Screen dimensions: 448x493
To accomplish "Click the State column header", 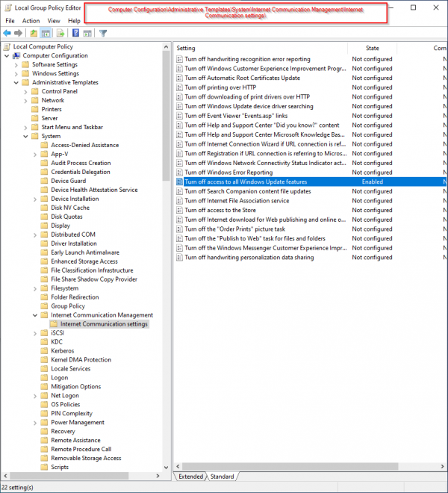I will (373, 48).
